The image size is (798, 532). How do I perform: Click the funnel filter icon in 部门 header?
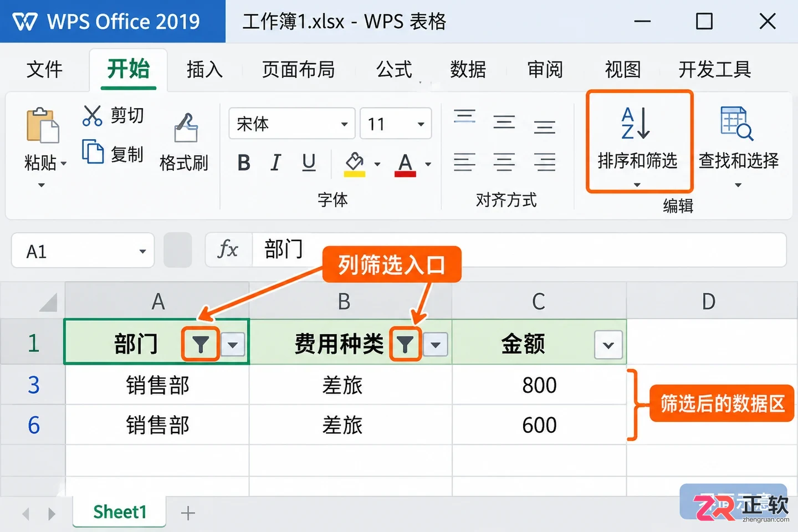click(201, 345)
